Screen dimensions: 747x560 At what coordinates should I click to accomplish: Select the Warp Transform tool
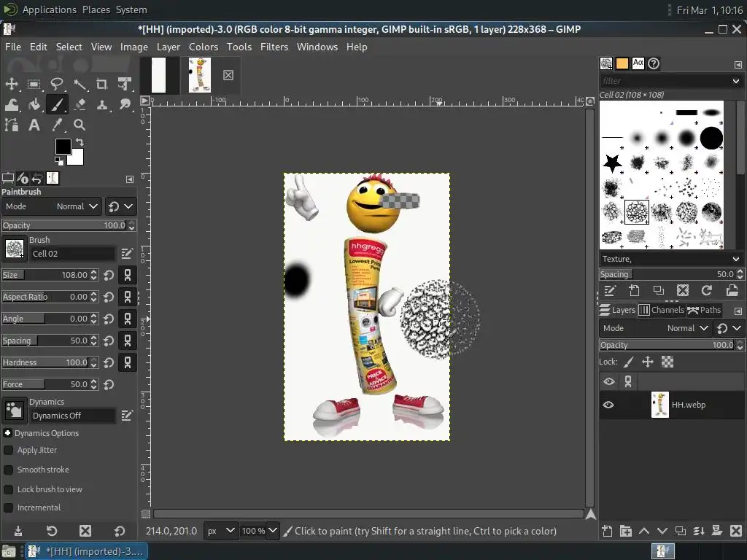12,105
